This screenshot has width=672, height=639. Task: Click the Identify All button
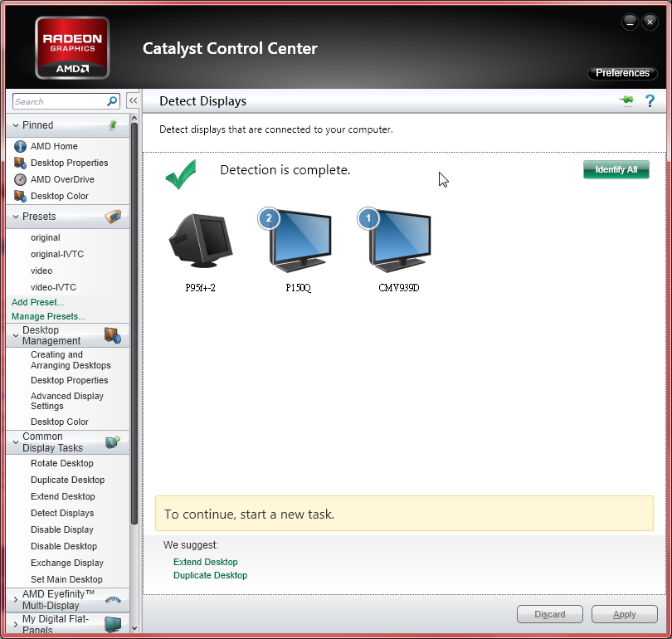point(616,170)
